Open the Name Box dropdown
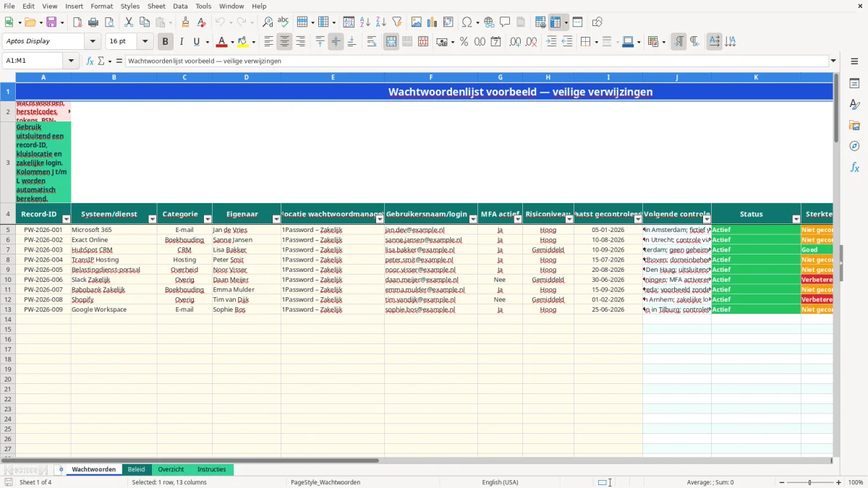Viewport: 868px width, 488px height. pyautogui.click(x=71, y=61)
